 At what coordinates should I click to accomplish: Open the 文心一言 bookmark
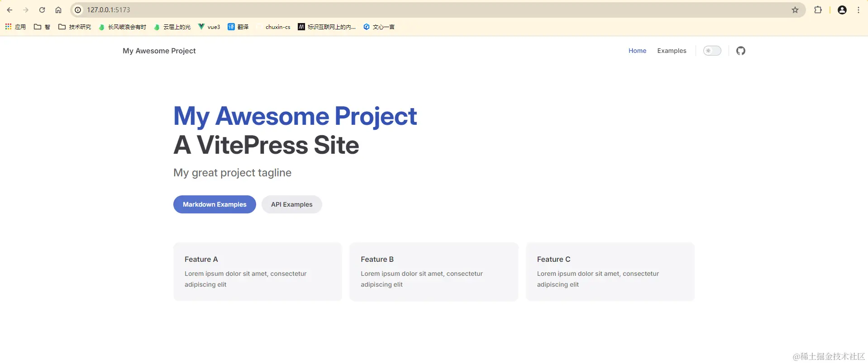[x=379, y=27]
